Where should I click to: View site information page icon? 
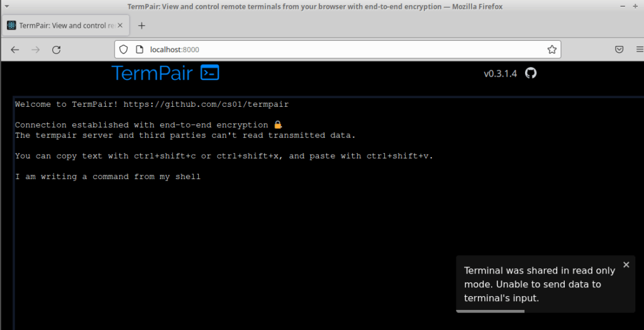(139, 49)
